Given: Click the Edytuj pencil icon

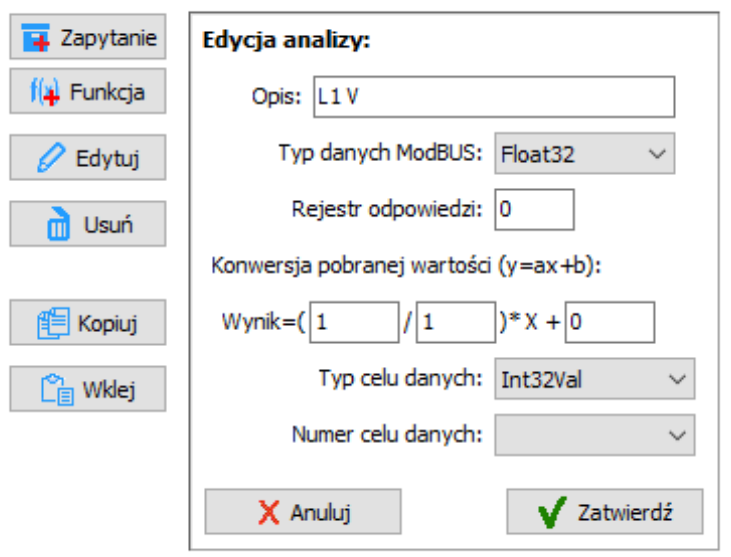Looking at the screenshot, I should tap(50, 158).
